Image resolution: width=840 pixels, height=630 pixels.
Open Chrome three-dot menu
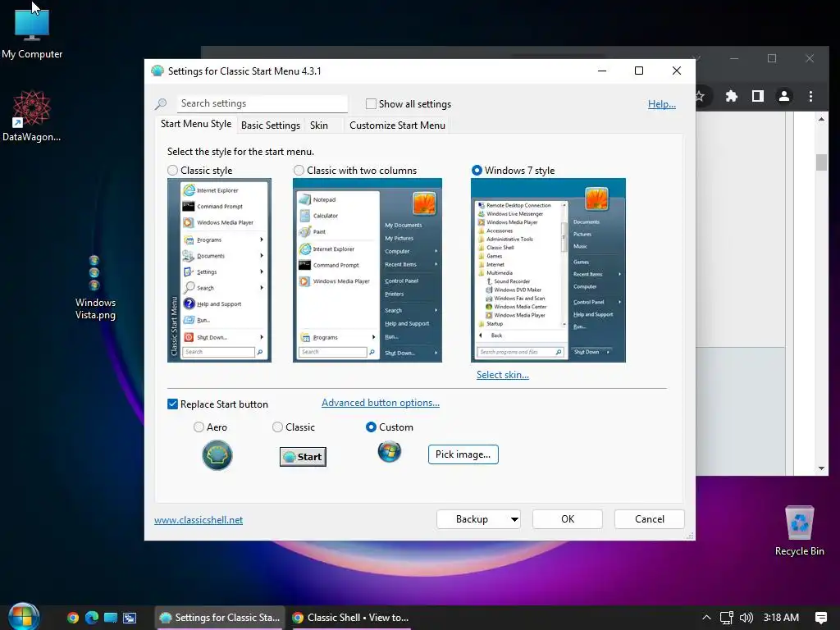click(810, 96)
